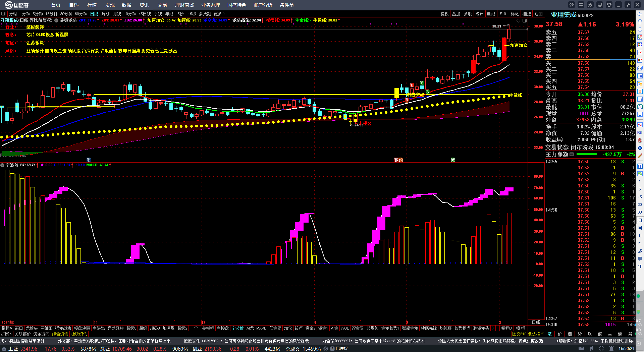Open the candlestick chart icon in sidebar
The image size is (644, 352).
click(640, 60)
